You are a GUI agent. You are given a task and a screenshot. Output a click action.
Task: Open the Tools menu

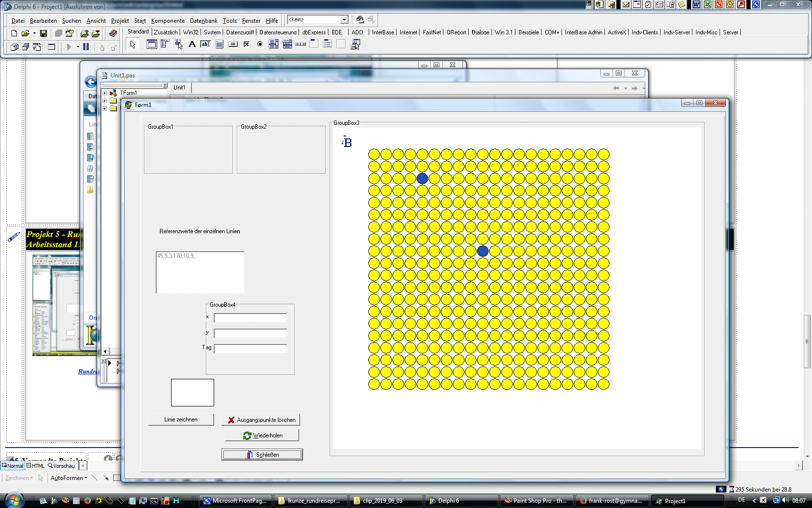point(230,21)
